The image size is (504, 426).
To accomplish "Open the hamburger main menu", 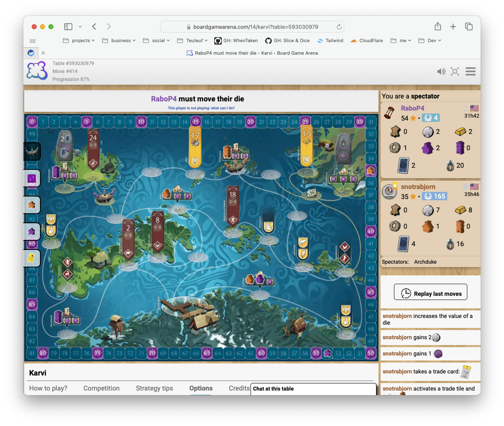I will click(x=471, y=71).
